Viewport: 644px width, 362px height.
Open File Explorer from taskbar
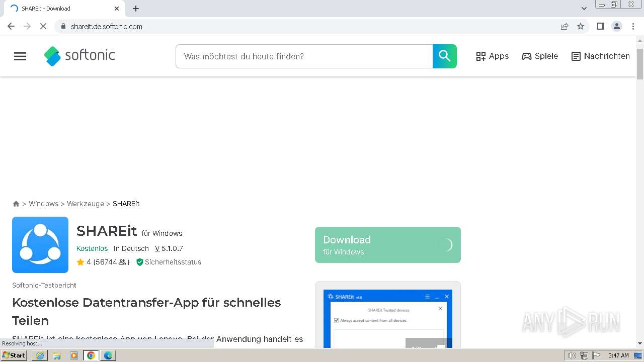point(57,355)
